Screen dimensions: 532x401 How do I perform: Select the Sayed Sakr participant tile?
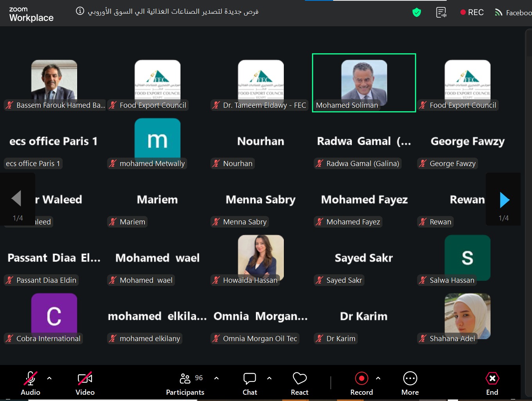point(364,258)
